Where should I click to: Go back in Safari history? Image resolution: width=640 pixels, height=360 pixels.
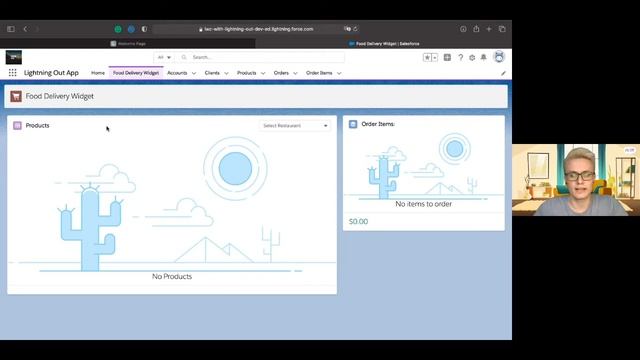[x=25, y=29]
